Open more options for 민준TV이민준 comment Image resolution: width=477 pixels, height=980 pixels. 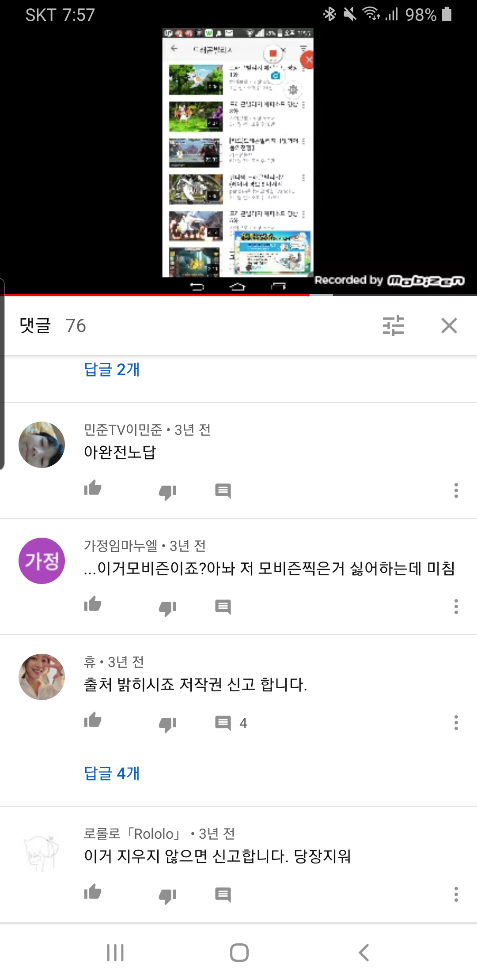point(456,490)
